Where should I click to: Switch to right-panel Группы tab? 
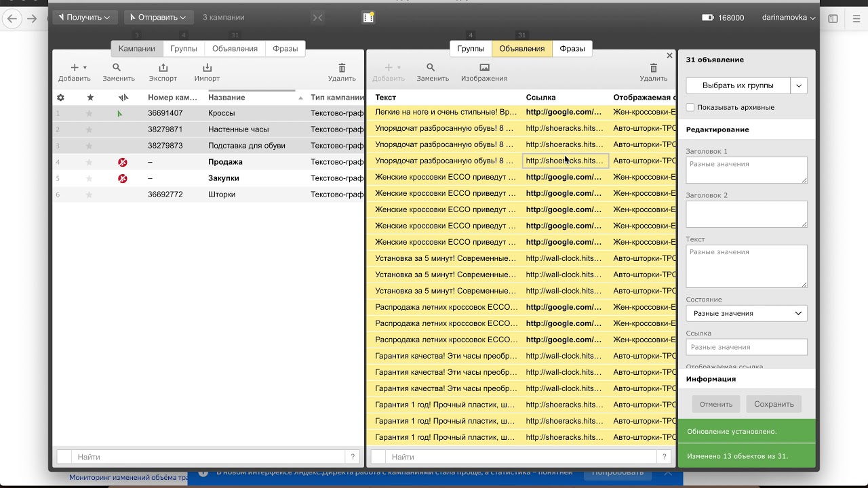pyautogui.click(x=471, y=49)
